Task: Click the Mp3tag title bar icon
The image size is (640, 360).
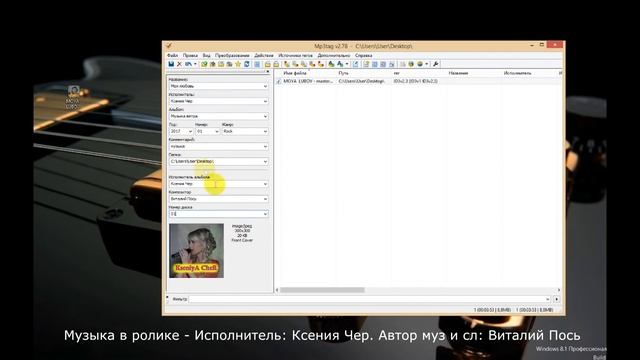Action: click(x=169, y=46)
